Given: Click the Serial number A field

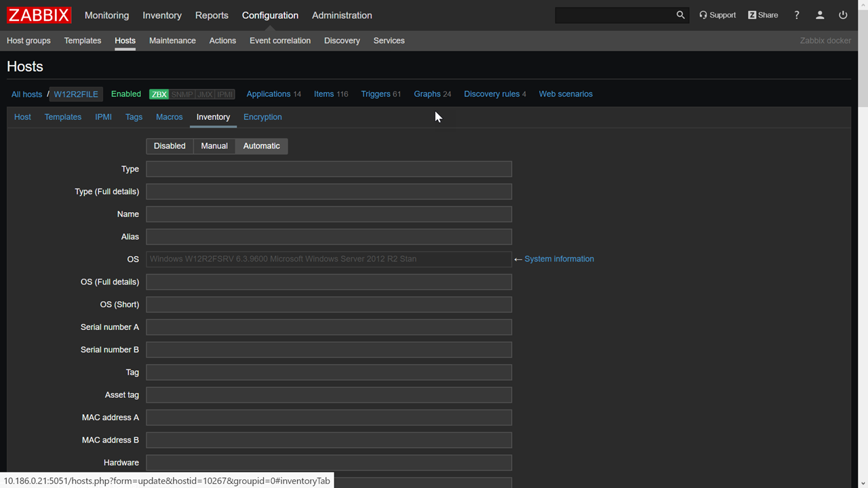Looking at the screenshot, I should (329, 327).
